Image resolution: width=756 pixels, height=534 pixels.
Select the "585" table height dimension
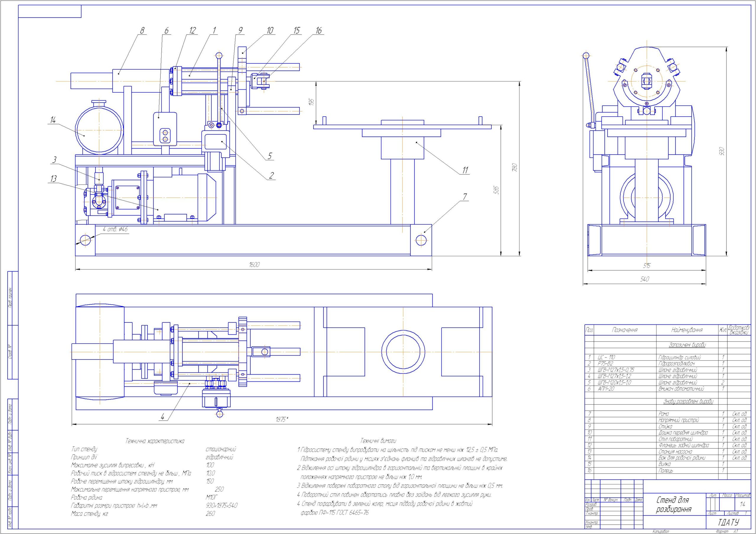pos(496,190)
